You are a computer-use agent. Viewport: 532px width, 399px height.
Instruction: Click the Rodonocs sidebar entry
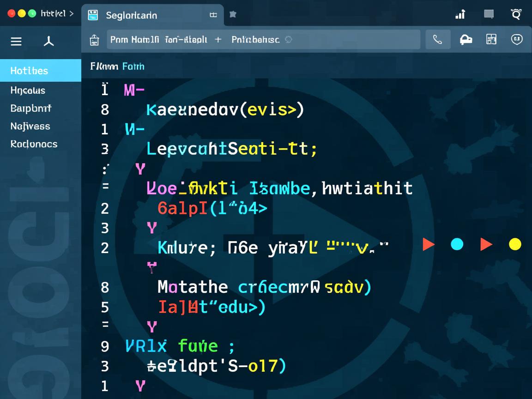tap(34, 144)
